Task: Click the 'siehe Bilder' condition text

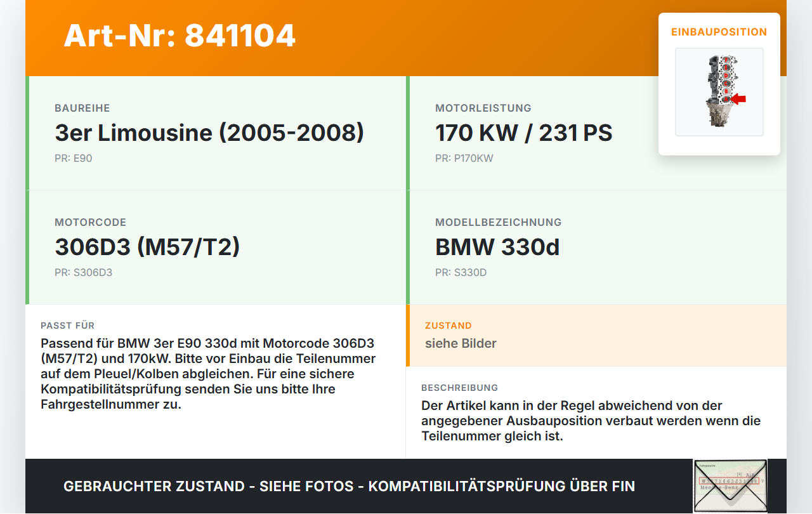Action: point(461,343)
